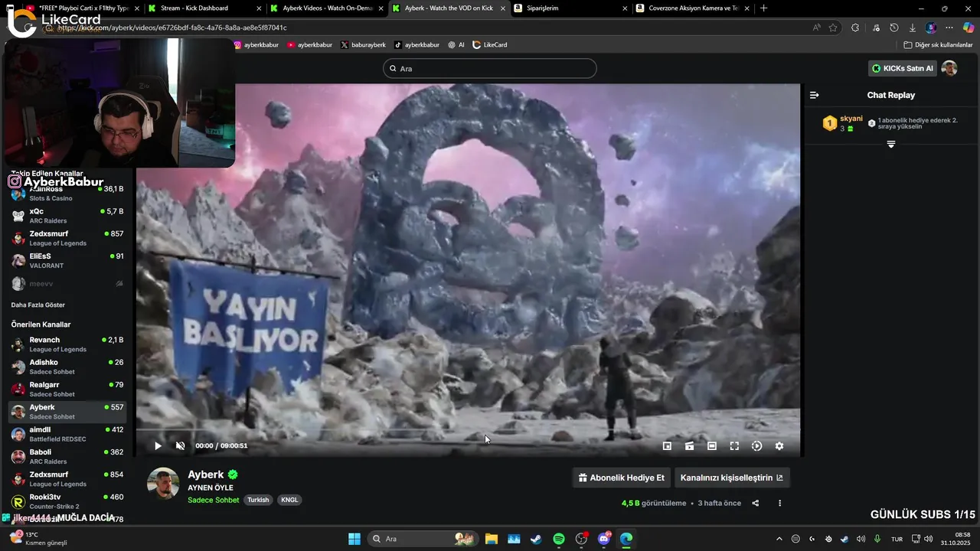The height and width of the screenshot is (551, 980).
Task: Toggle read aloud in address bar
Action: 816,28
